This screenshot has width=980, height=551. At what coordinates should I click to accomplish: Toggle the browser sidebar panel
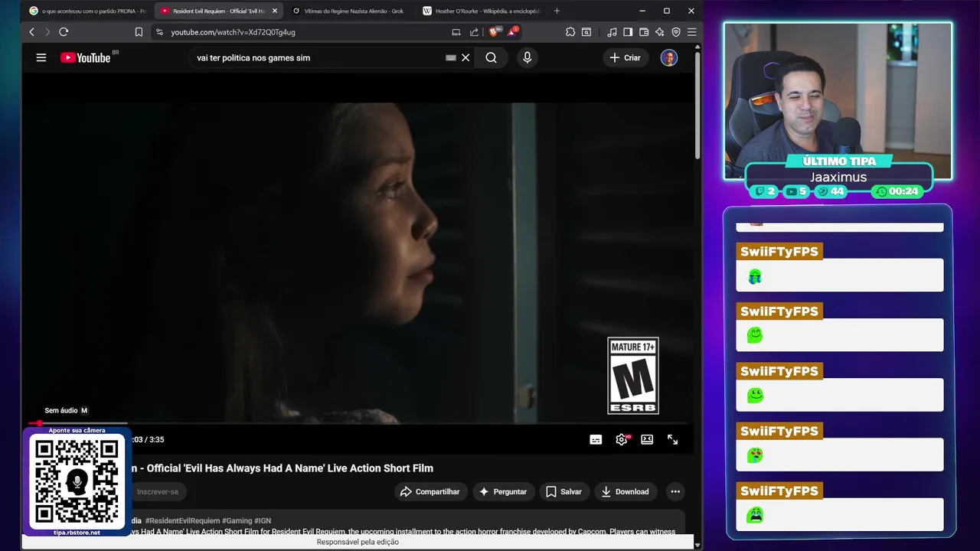628,32
